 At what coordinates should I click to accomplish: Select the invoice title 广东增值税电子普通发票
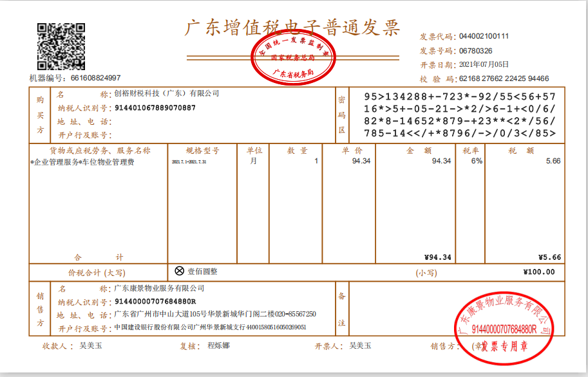tap(293, 28)
